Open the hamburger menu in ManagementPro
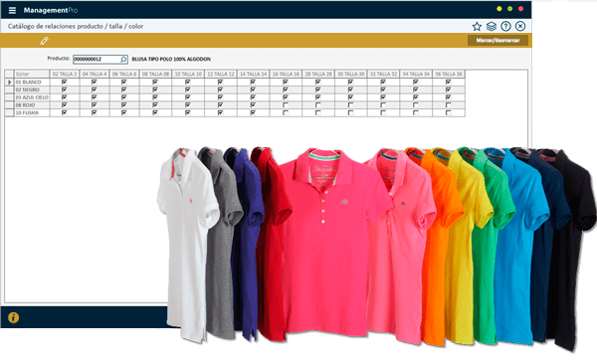 [x=12, y=10]
